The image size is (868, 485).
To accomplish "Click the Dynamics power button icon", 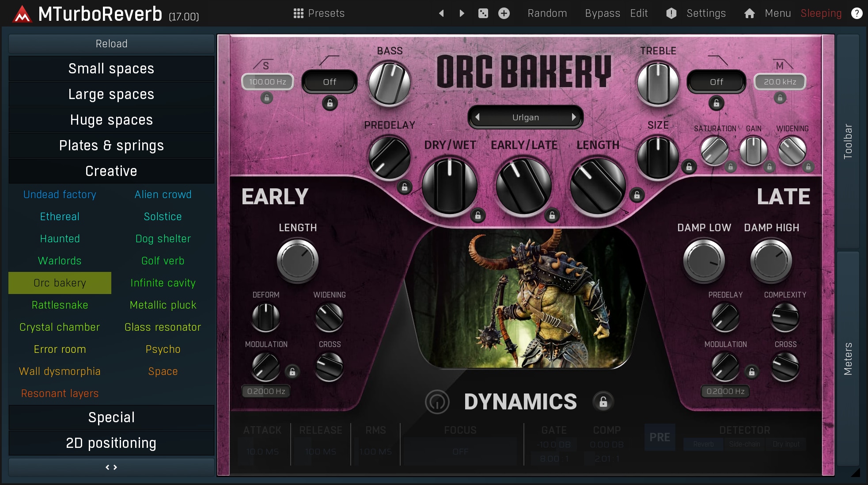I will coord(437,402).
